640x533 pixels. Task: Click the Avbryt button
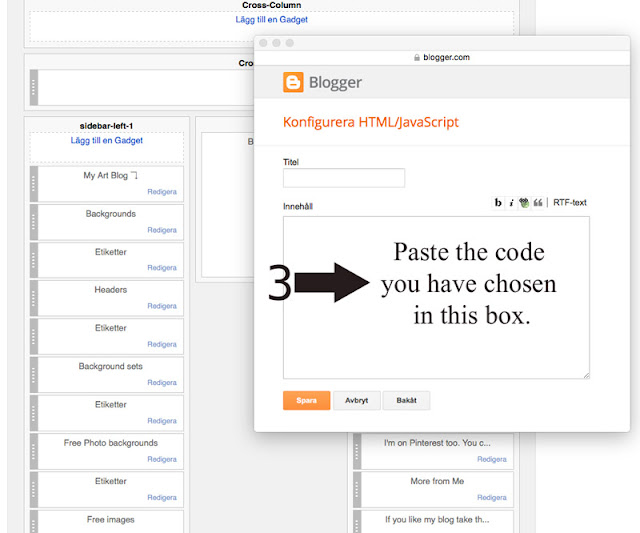coord(357,400)
